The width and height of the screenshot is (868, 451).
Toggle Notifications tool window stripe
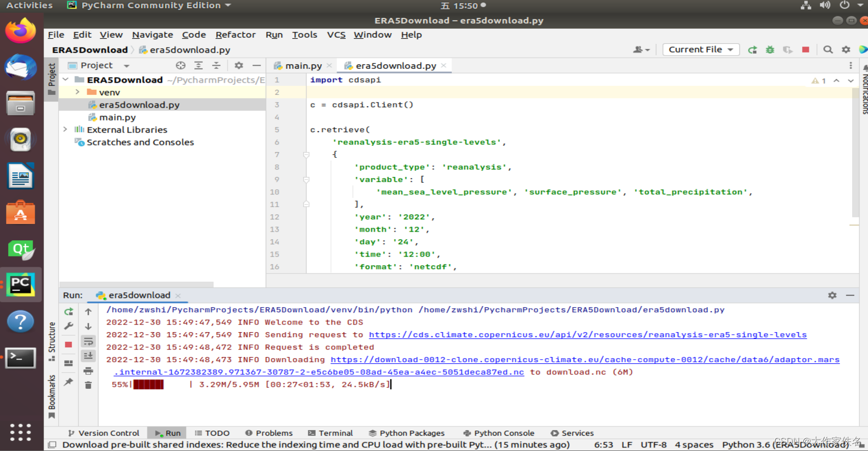pyautogui.click(x=864, y=90)
